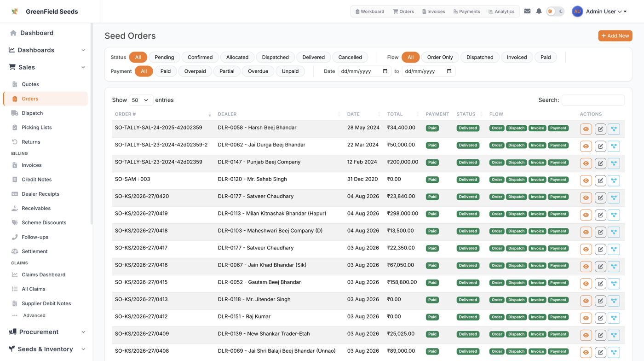The height and width of the screenshot is (361, 644).
Task: Open Invoices from top navigation
Action: coord(434,12)
